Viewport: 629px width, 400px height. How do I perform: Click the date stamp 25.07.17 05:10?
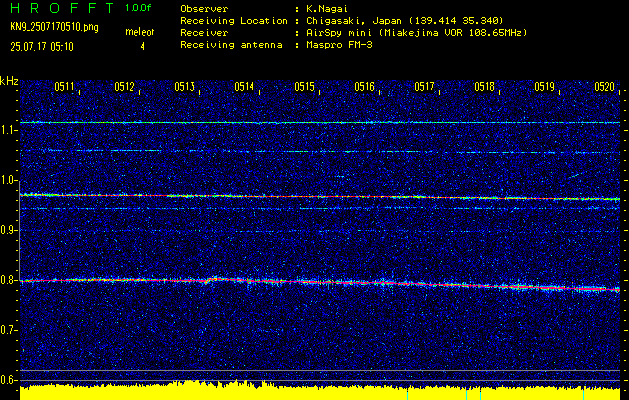[42, 47]
